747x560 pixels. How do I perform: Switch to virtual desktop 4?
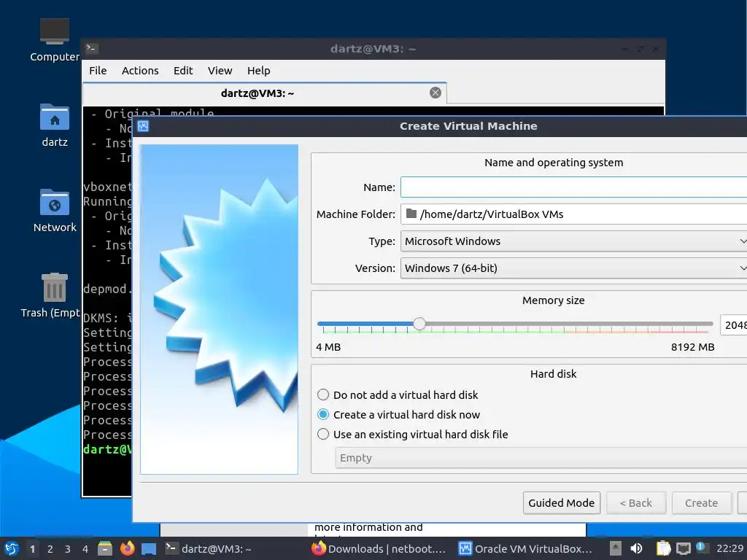[85, 549]
